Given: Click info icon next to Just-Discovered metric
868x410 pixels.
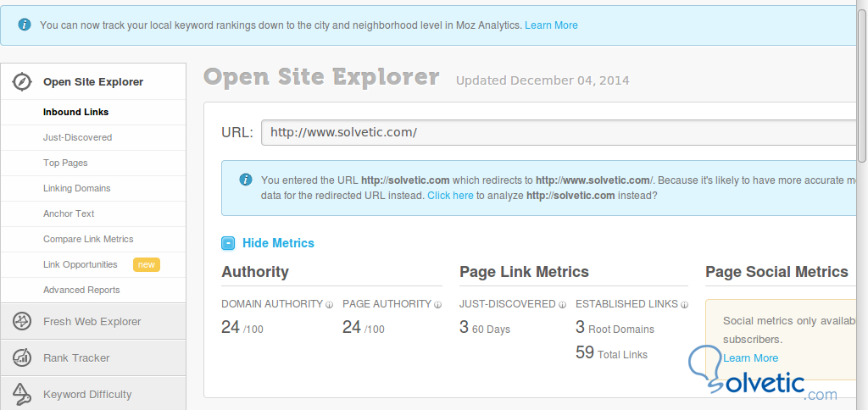Looking at the screenshot, I should point(563,304).
